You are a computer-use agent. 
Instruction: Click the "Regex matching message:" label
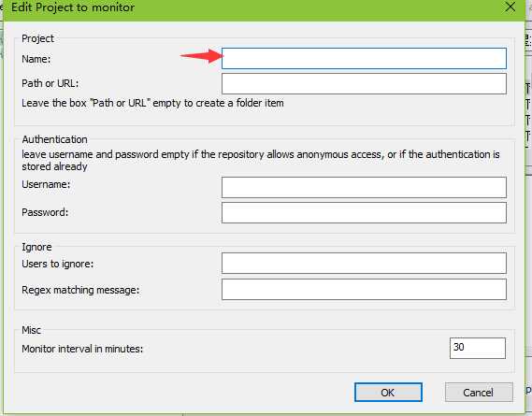click(x=80, y=290)
